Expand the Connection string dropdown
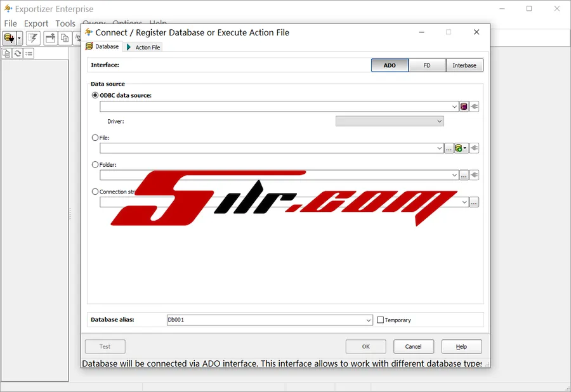571x392 pixels. tap(464, 202)
